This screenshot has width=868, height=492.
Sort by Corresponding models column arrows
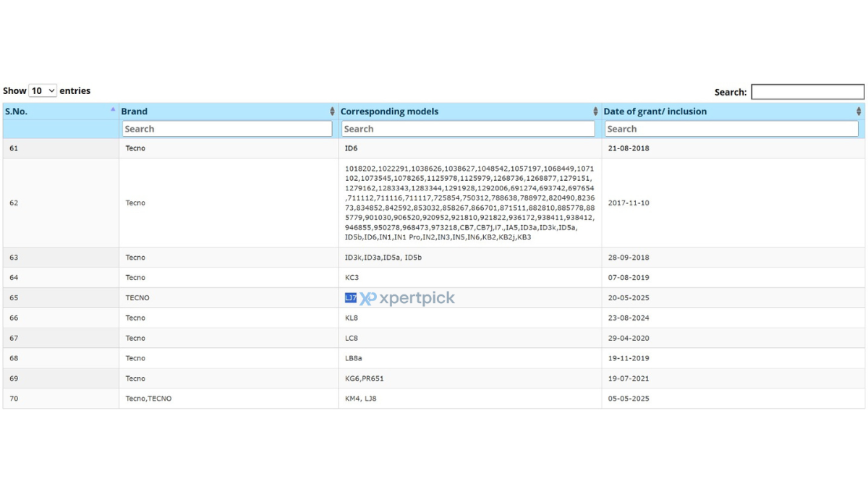(x=595, y=111)
